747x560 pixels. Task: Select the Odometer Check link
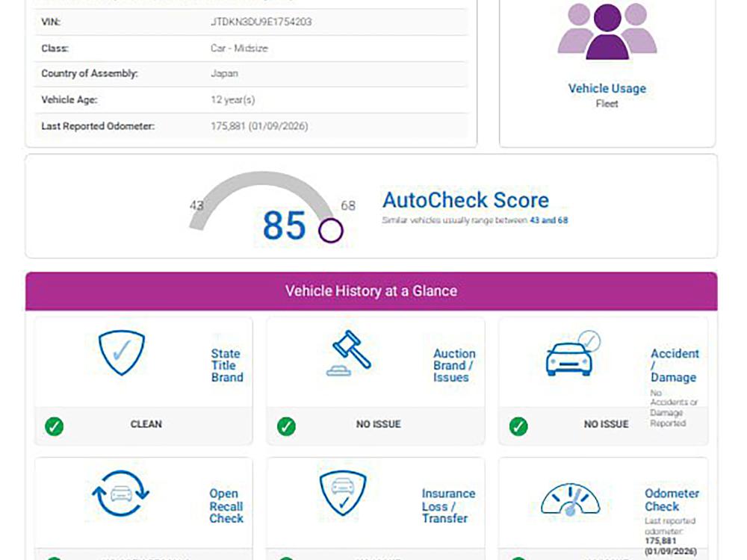click(672, 500)
